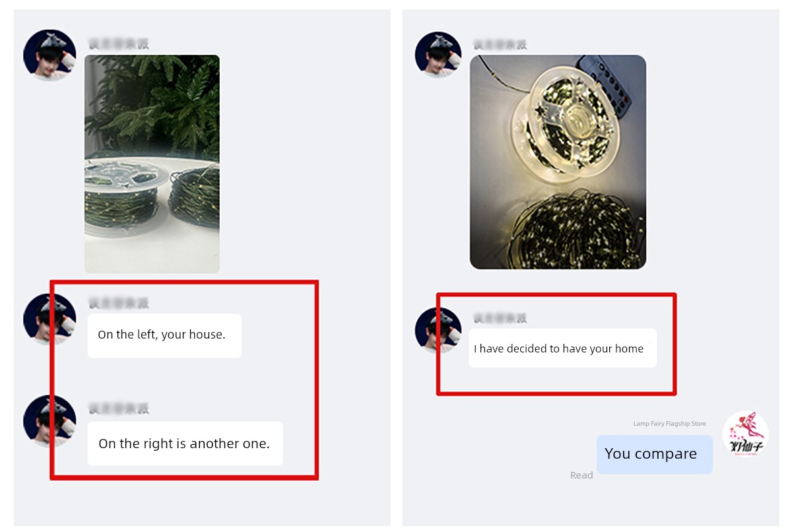The width and height of the screenshot is (792, 532).
Task: Select the blue "You compare" reply bubble
Action: pos(655,454)
